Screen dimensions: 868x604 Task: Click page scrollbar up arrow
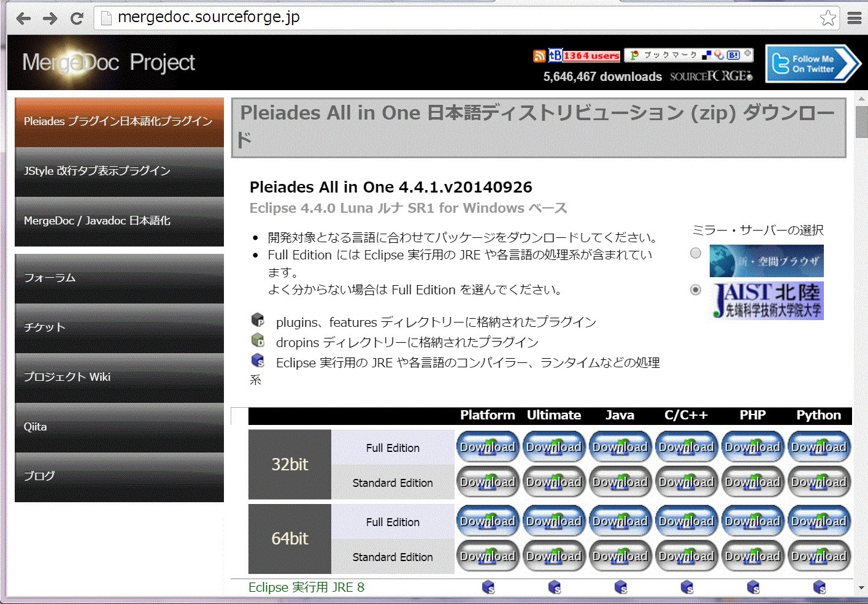(x=861, y=99)
